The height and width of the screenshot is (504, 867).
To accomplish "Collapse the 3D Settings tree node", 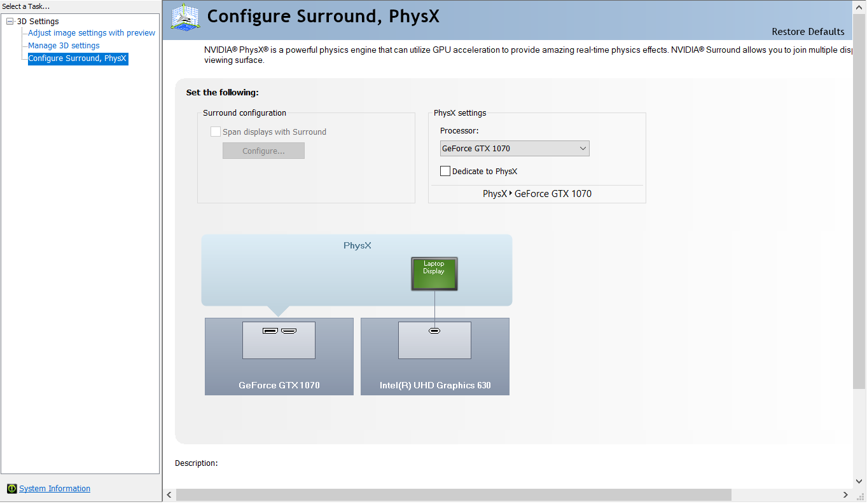I will (x=10, y=22).
